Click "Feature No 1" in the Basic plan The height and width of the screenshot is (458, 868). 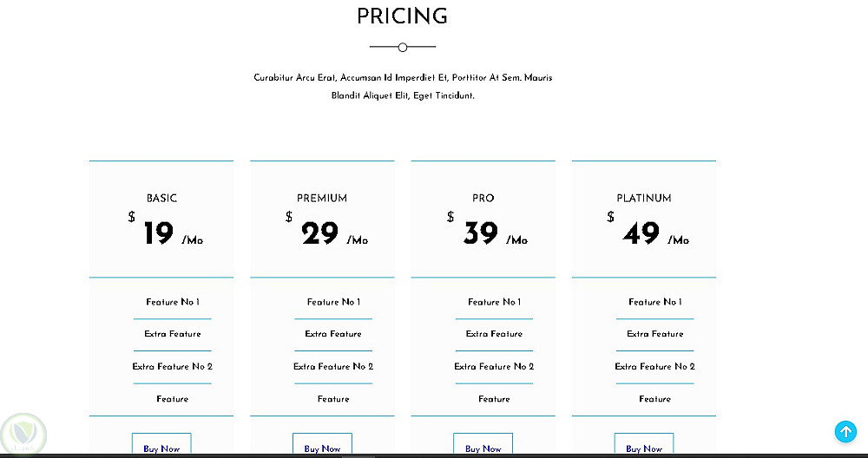173,302
